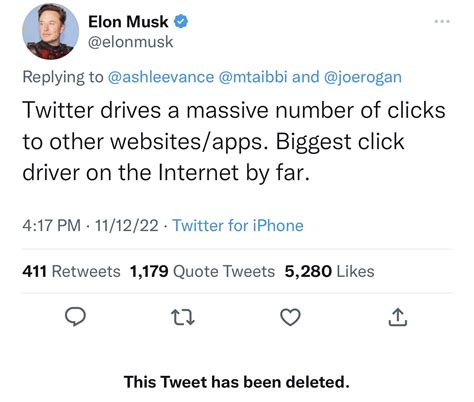View the 1,179 Quote Tweets
Viewport: 474px width, 402px height.
coord(202,271)
